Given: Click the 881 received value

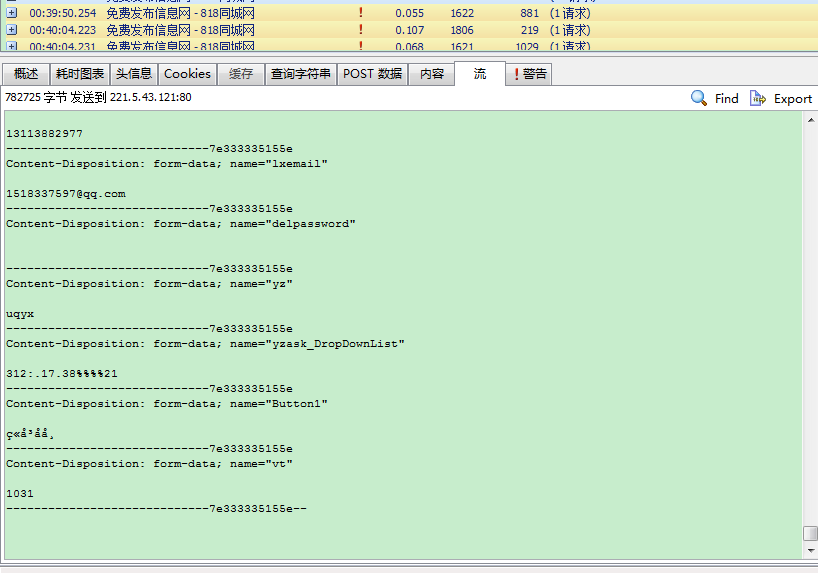Looking at the screenshot, I should tap(530, 13).
